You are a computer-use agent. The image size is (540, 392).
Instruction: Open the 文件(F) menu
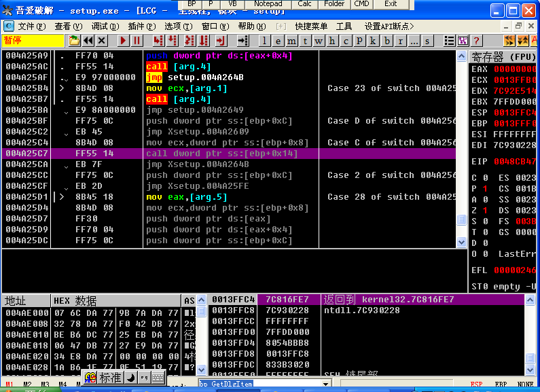pos(31,26)
